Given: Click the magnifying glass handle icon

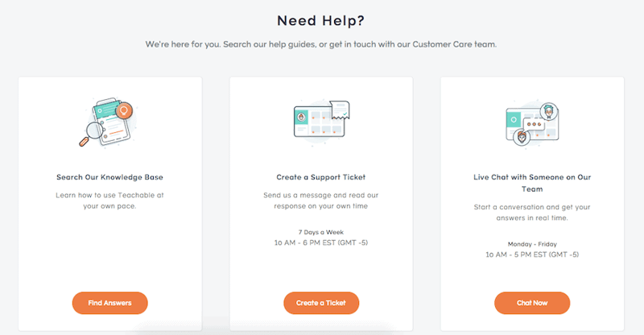Looking at the screenshot, I should [x=85, y=142].
